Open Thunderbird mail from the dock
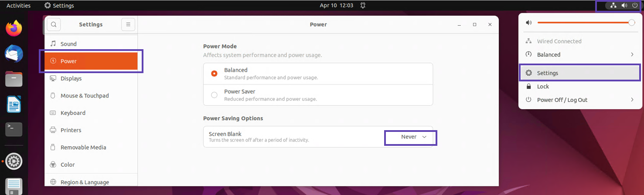 pos(14,54)
